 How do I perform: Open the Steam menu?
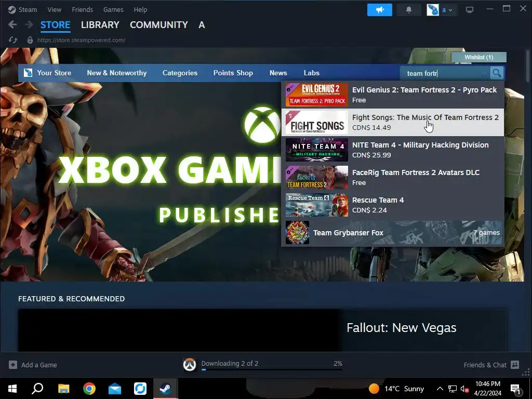point(28,9)
